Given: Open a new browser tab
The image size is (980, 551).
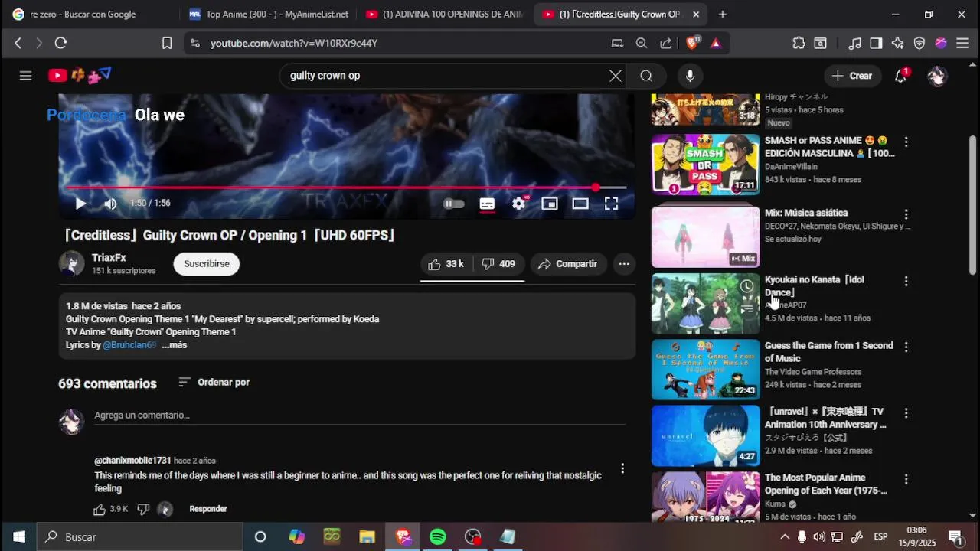Looking at the screenshot, I should pos(722,14).
